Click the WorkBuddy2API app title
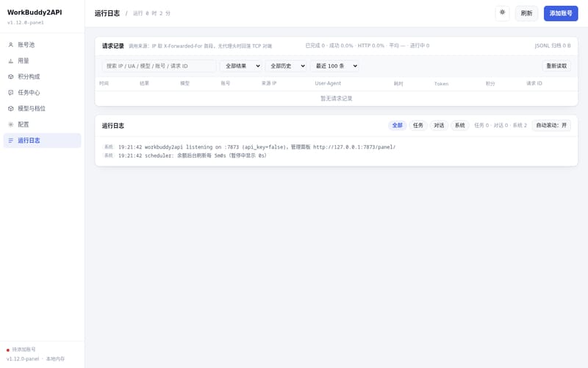This screenshot has height=368, width=588. [35, 13]
